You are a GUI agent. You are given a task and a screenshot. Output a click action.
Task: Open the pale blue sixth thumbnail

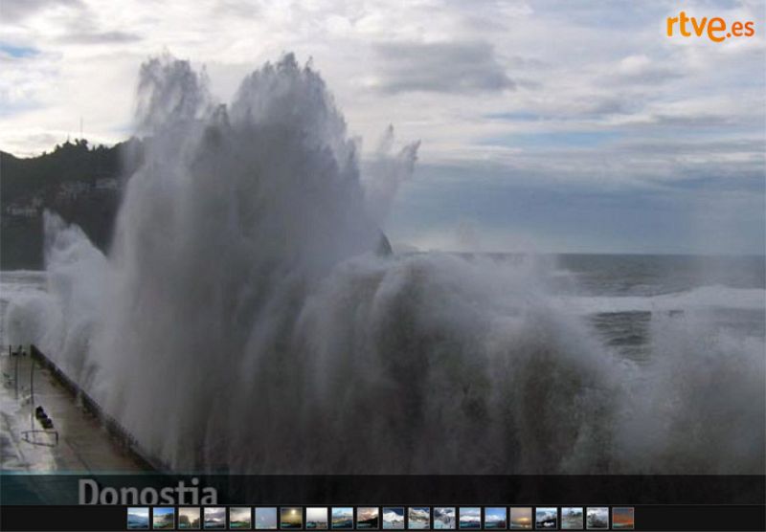(x=265, y=518)
